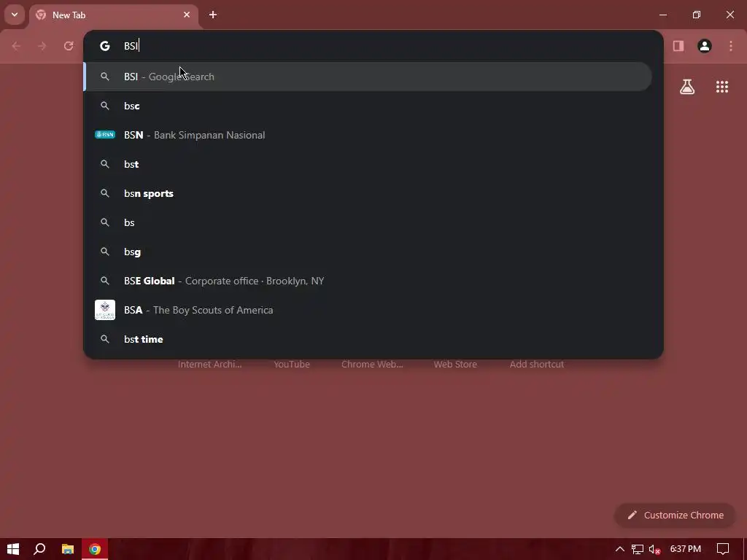Reload the page
This screenshot has width=747, height=560.
pos(69,46)
